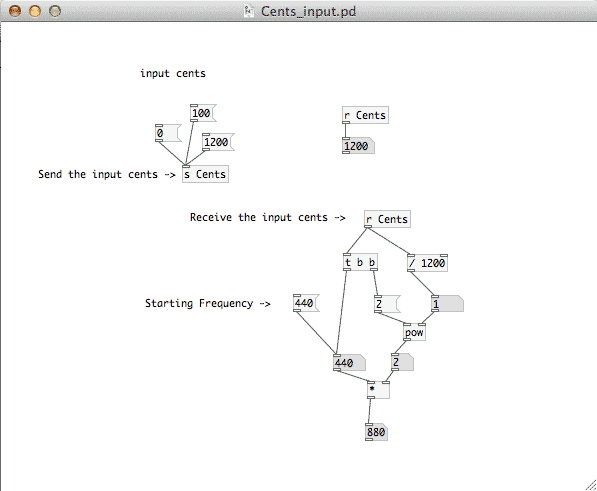Select the / 1200 division object
Viewport: 597px width, 491px height.
428,263
